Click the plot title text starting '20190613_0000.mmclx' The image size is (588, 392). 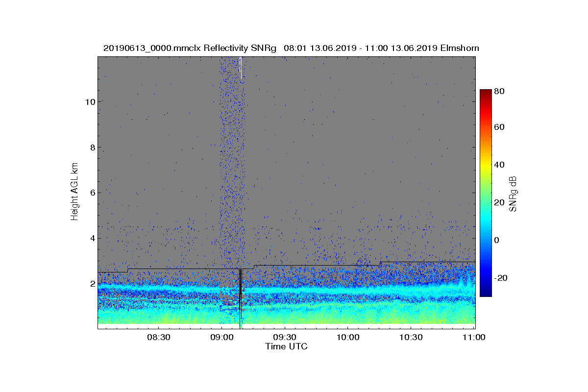click(x=291, y=48)
